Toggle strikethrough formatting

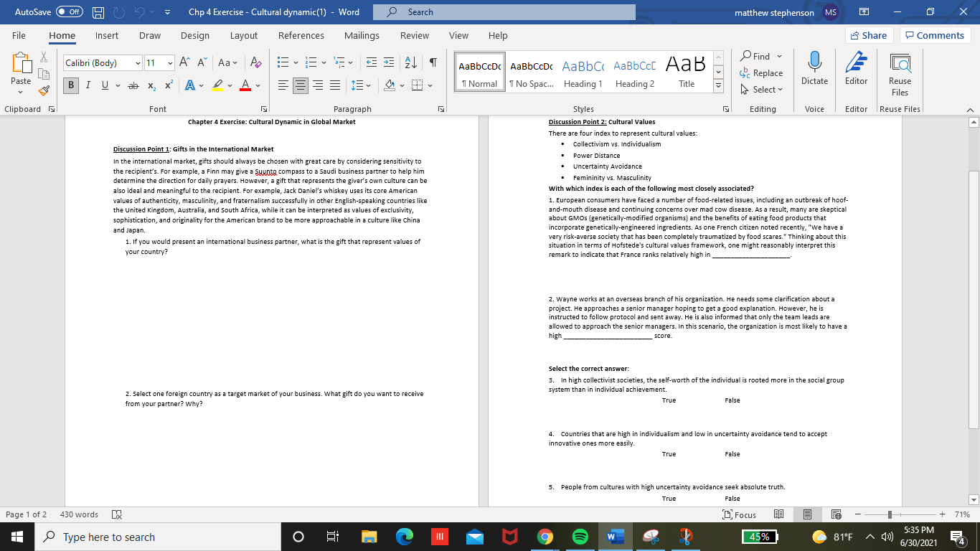(x=132, y=85)
